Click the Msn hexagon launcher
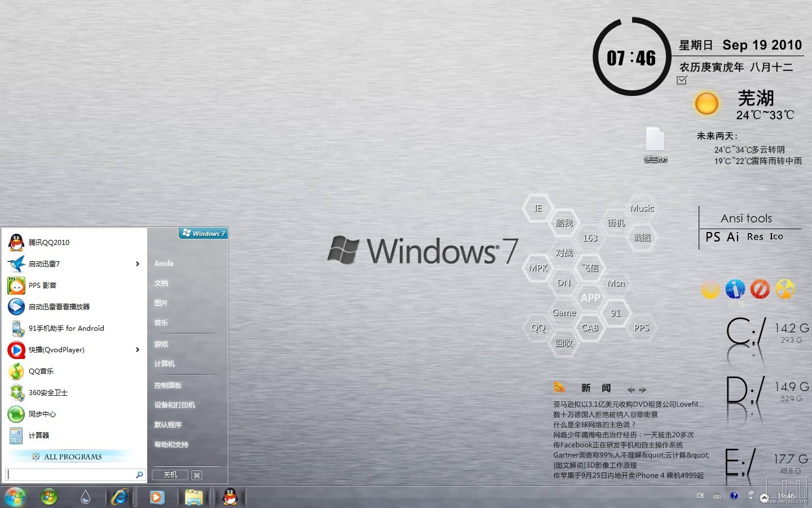This screenshot has width=812, height=508. click(x=616, y=283)
